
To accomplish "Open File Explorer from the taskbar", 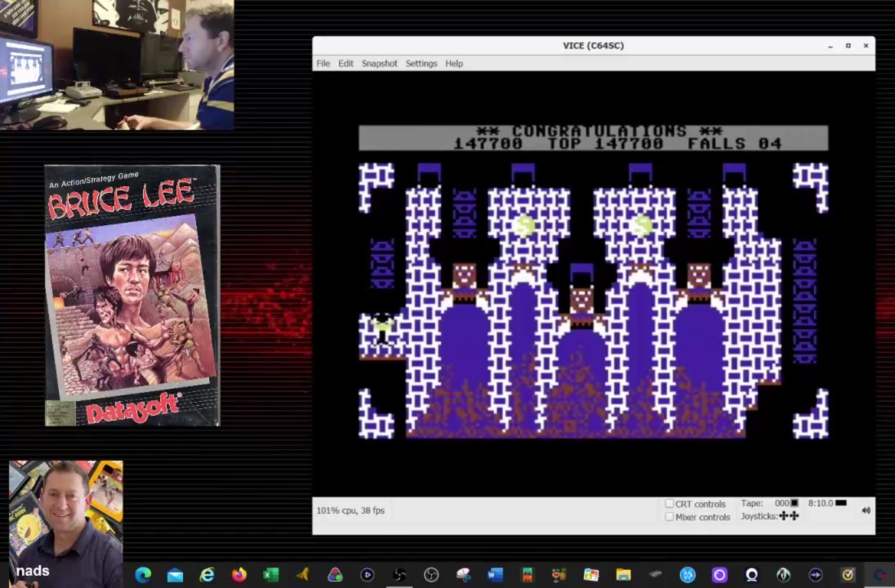I will tap(623, 574).
